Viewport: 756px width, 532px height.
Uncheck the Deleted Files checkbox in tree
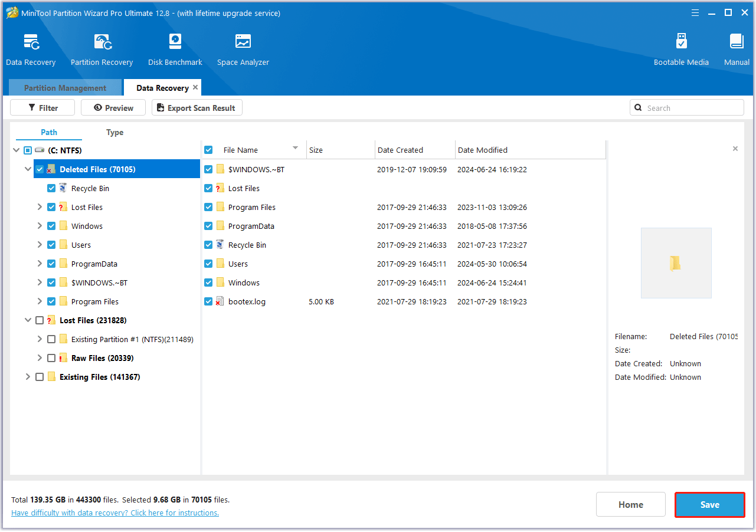[40, 169]
